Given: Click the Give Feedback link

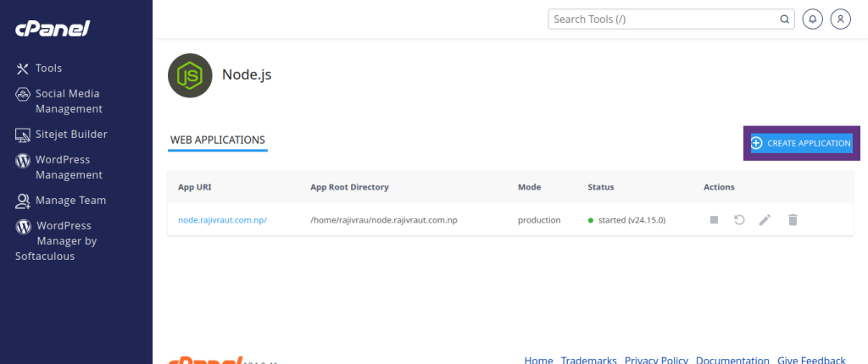Looking at the screenshot, I should pos(811,360).
